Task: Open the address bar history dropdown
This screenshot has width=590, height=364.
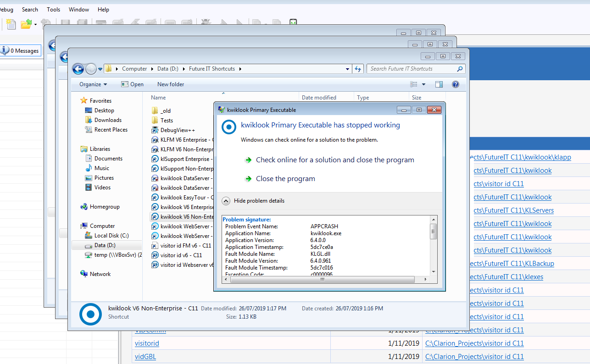Action: pos(347,69)
